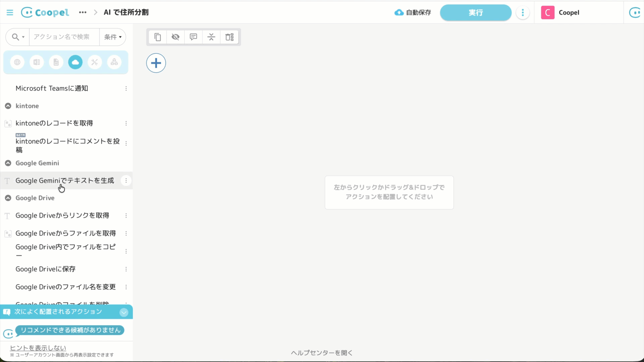644x362 pixels.
Task: Collapse the Google Gemini group
Action: point(8,163)
